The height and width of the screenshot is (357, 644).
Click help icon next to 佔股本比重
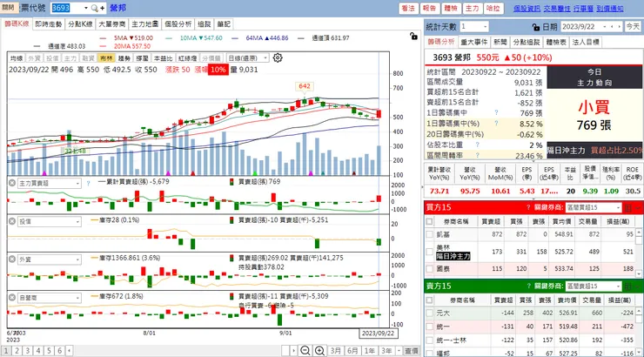pyautogui.click(x=477, y=145)
